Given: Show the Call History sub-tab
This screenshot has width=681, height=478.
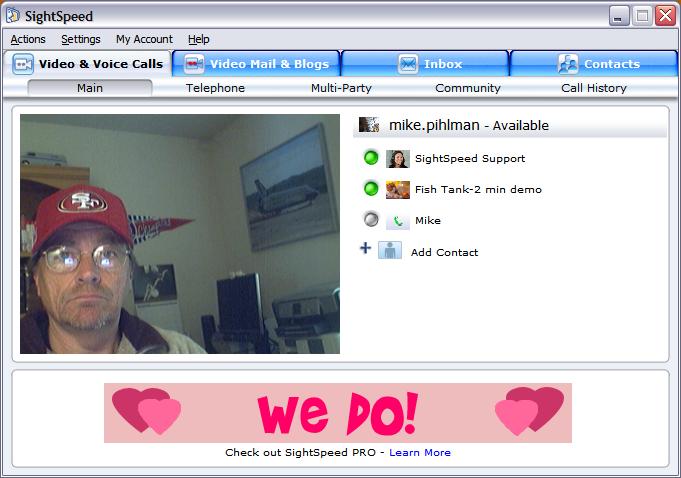Looking at the screenshot, I should [x=594, y=88].
